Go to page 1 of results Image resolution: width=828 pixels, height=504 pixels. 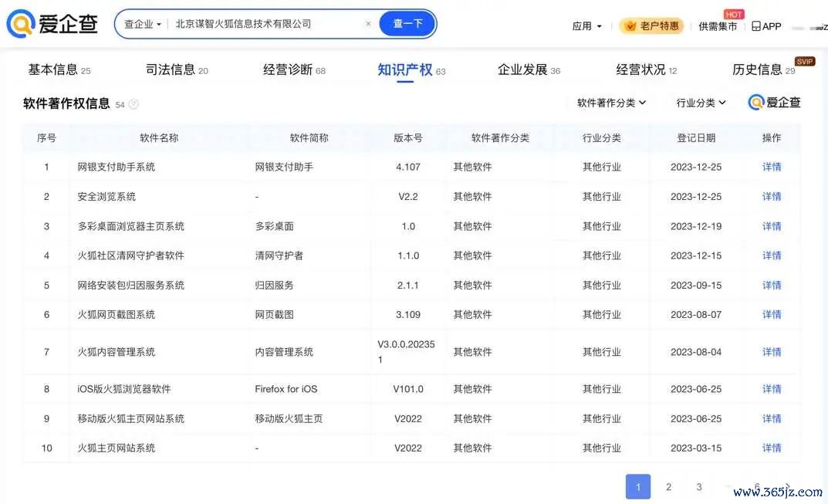pyautogui.click(x=638, y=486)
